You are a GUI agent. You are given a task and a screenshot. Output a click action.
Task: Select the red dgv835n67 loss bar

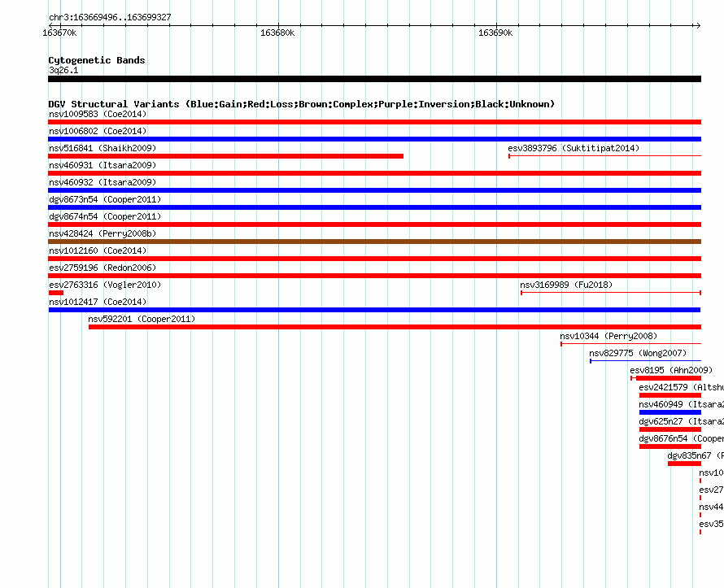(684, 464)
